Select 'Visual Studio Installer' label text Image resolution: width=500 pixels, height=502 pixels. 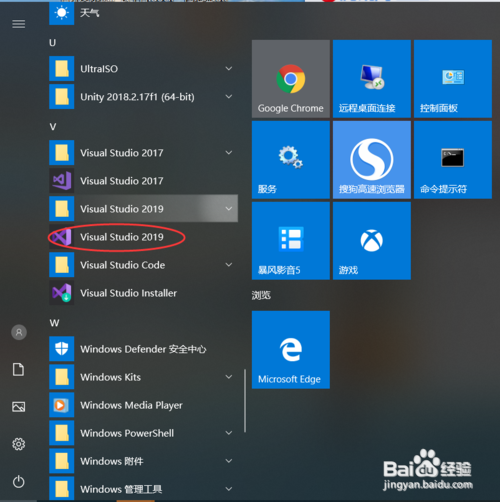pos(128,293)
